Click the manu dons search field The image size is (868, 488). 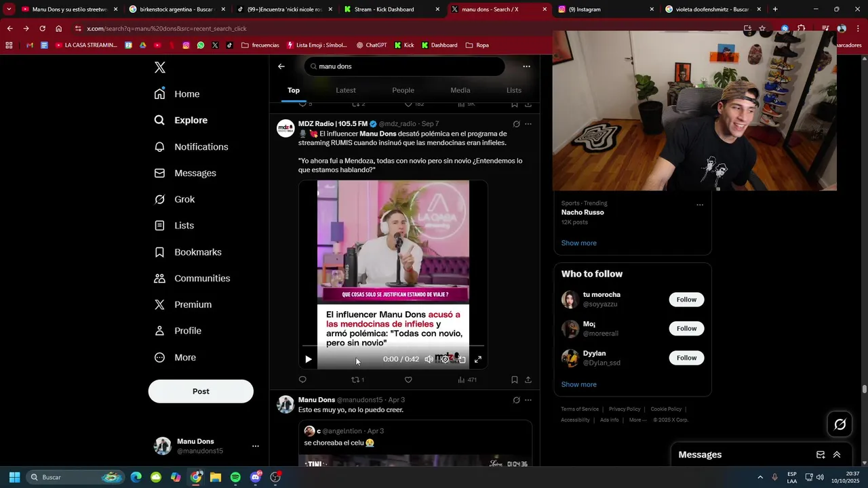pos(405,66)
